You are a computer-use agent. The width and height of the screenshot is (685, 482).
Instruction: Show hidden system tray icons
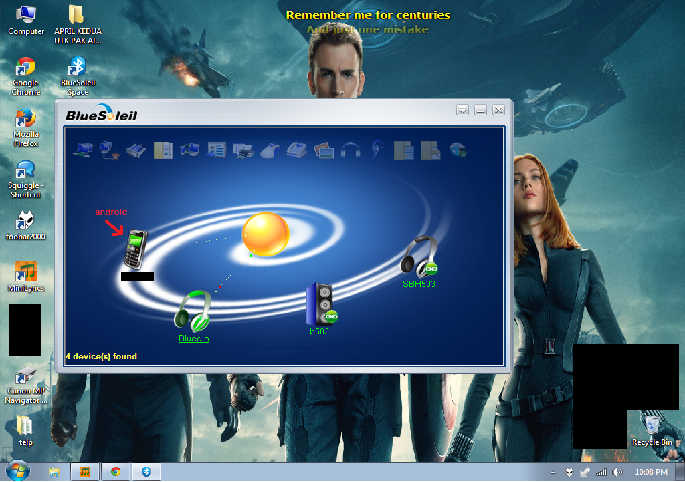tap(553, 472)
